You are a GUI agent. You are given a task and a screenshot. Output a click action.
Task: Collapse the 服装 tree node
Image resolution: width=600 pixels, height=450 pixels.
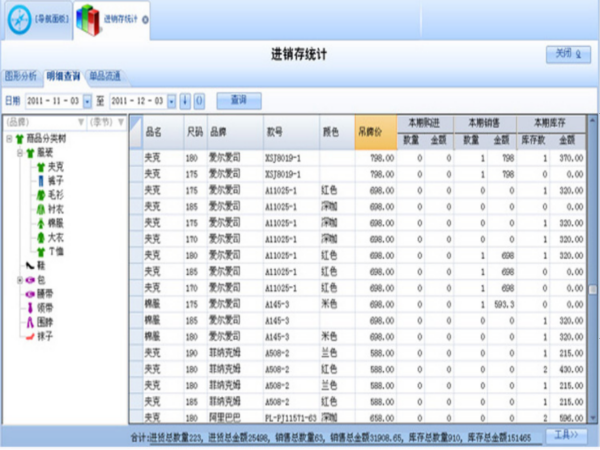coord(19,153)
